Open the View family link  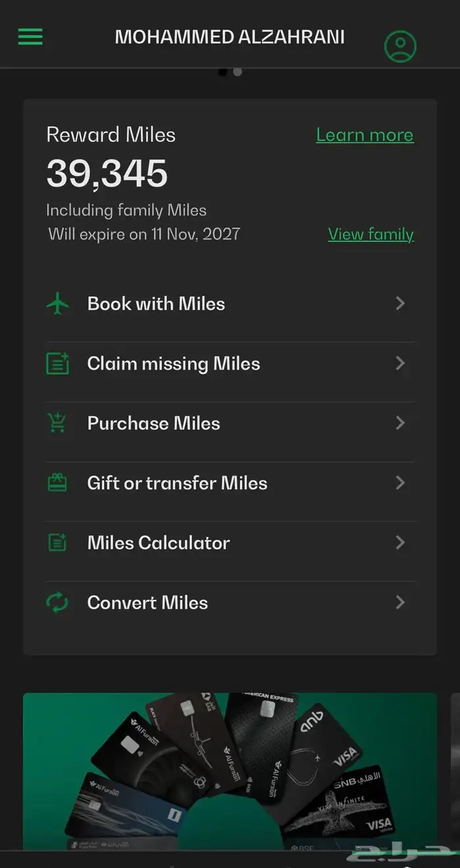tap(371, 234)
